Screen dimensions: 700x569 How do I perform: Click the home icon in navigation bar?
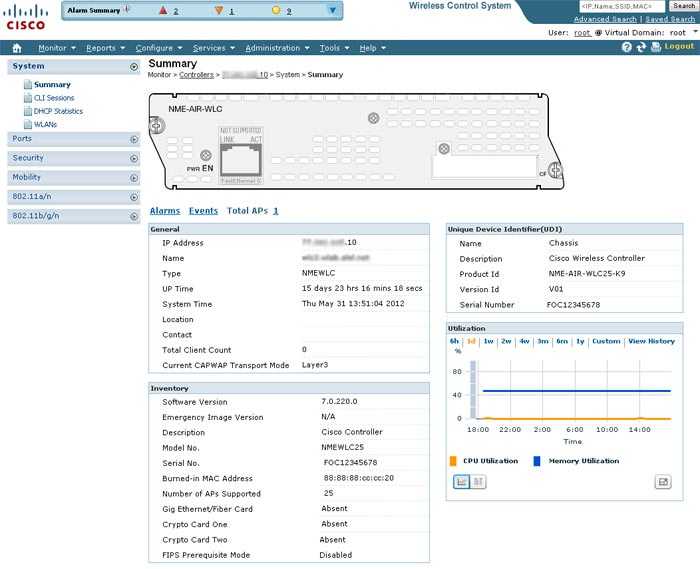[x=17, y=48]
